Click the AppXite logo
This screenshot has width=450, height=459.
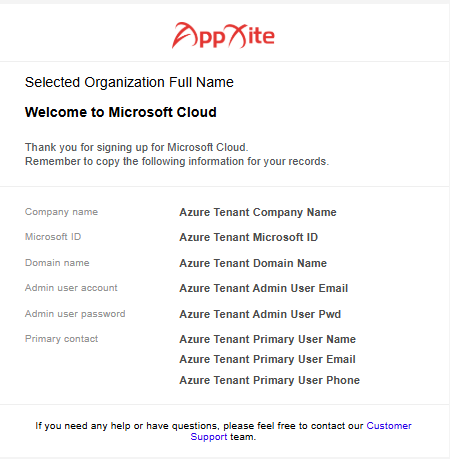point(223,36)
